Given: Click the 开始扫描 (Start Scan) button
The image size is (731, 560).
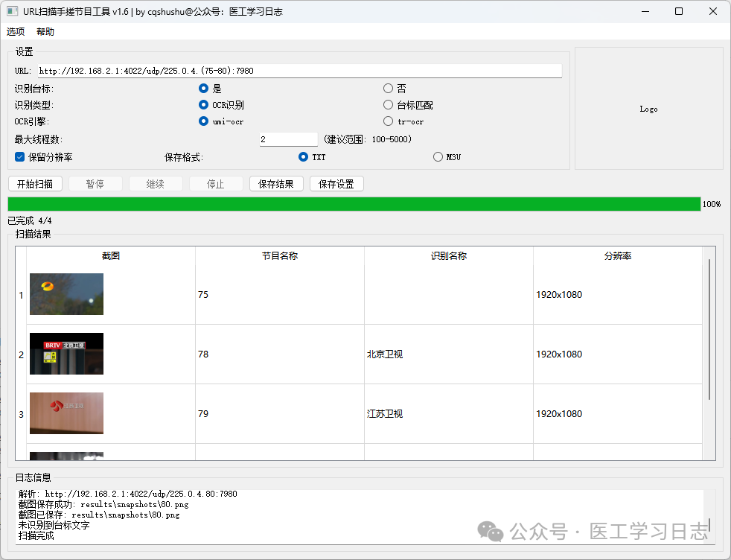Looking at the screenshot, I should point(35,183).
